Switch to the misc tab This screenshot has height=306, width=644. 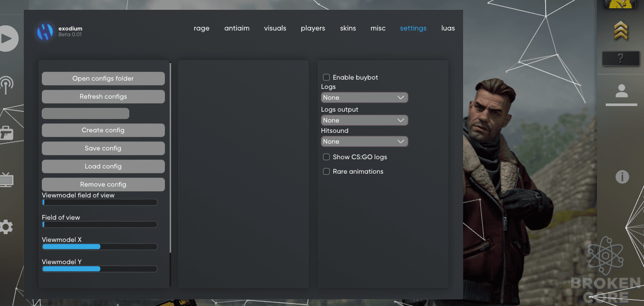coord(378,28)
